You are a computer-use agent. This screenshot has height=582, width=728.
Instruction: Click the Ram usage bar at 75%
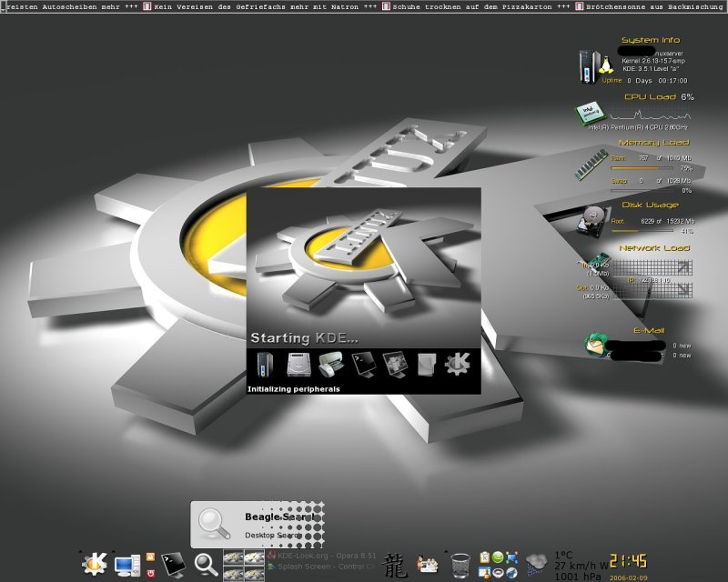[x=642, y=168]
